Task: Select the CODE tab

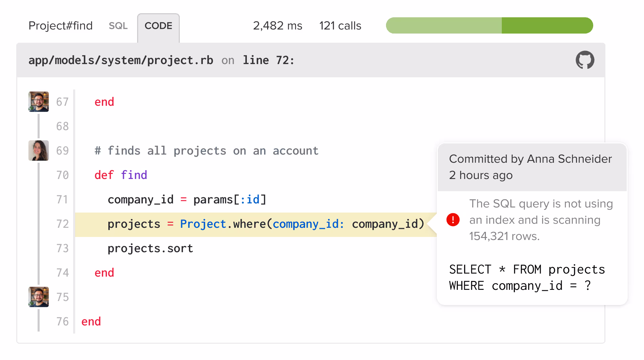Action: [158, 25]
